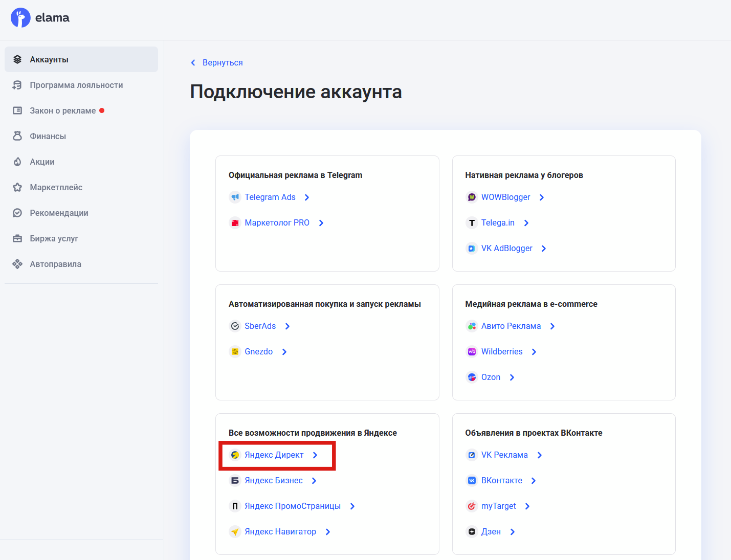Viewport: 731px width, 560px height.
Task: Open the Автоправила sidebar section
Action: (55, 264)
